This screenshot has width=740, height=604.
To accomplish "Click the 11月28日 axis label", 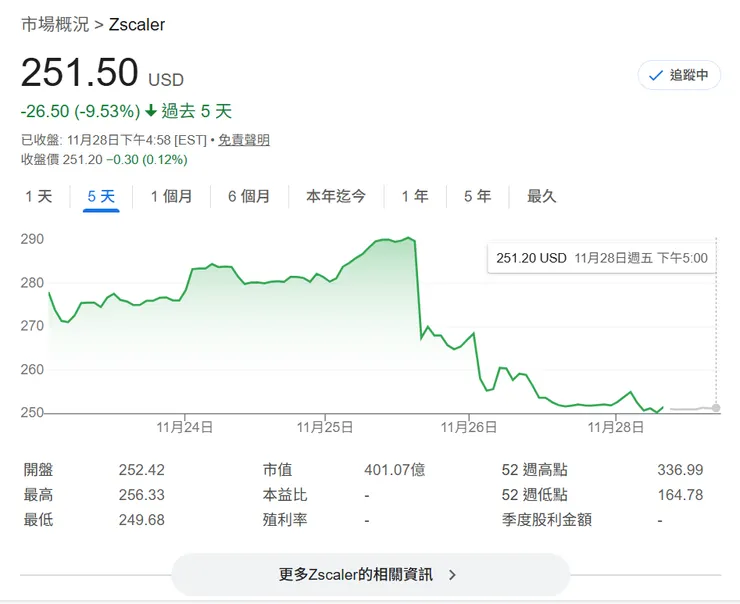I will coord(615,428).
